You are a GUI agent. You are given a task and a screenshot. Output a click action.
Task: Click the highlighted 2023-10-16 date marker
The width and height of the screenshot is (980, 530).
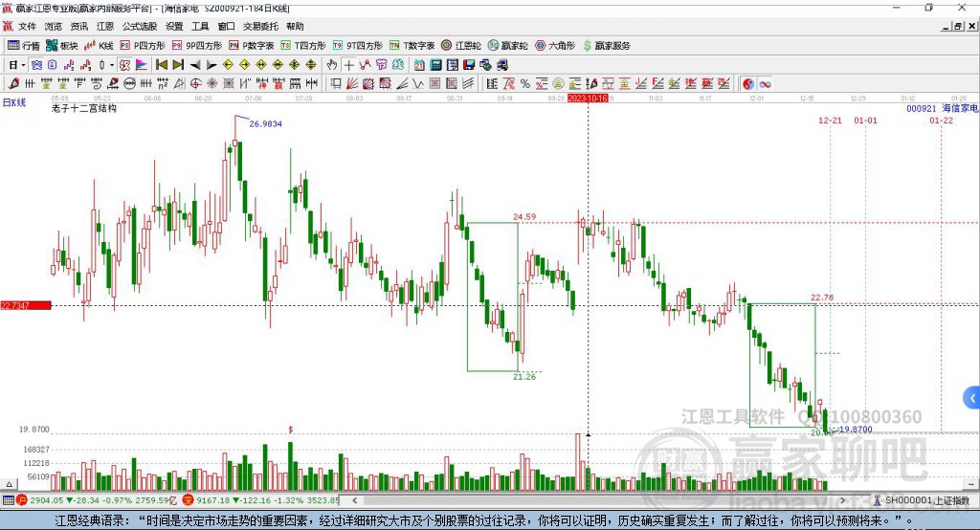(588, 99)
